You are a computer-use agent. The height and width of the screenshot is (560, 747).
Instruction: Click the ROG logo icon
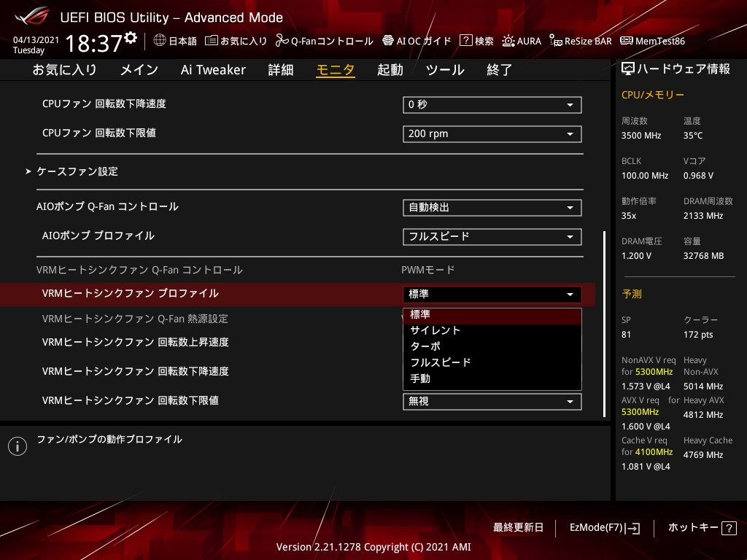coord(32,16)
